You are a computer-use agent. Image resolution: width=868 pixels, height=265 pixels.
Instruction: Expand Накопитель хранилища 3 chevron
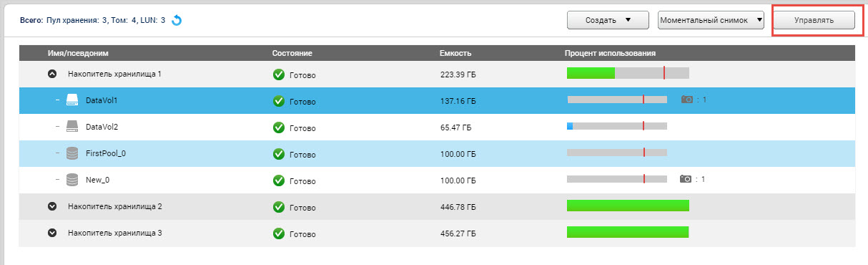click(51, 233)
